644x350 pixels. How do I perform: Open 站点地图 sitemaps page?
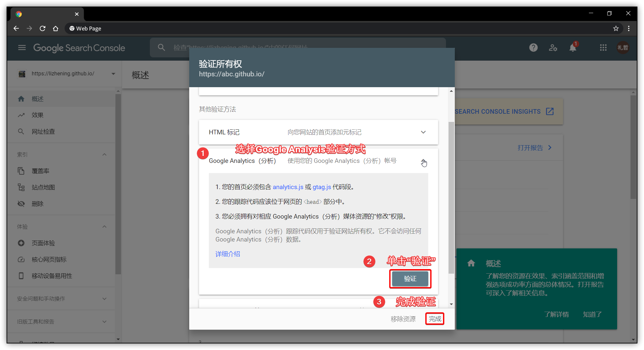point(61,187)
